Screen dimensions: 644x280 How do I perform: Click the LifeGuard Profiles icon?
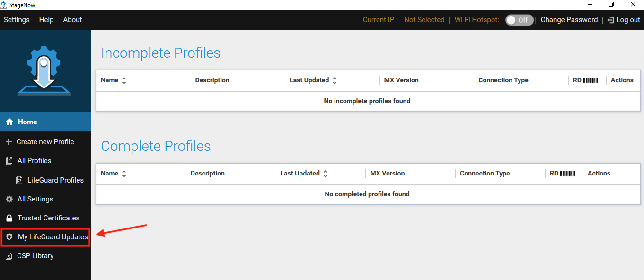(19, 180)
